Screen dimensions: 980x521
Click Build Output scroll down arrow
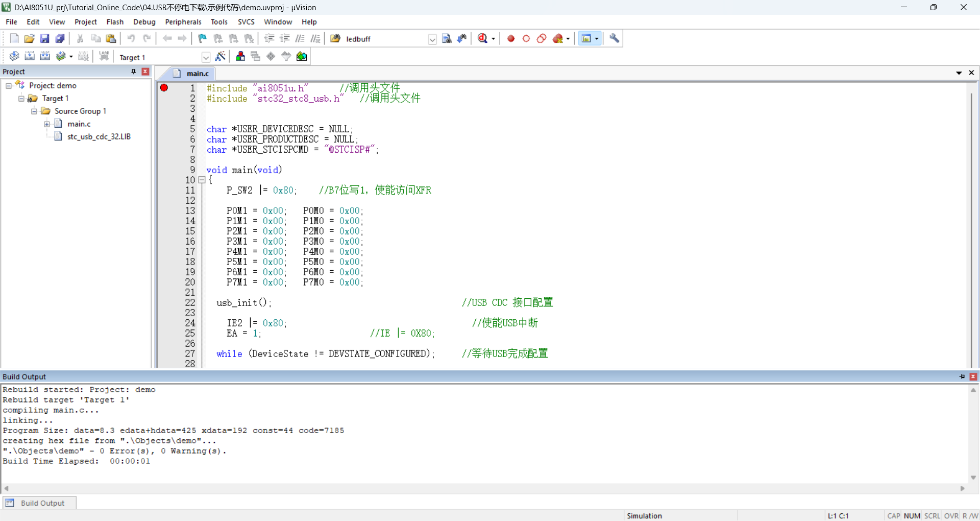click(x=973, y=478)
